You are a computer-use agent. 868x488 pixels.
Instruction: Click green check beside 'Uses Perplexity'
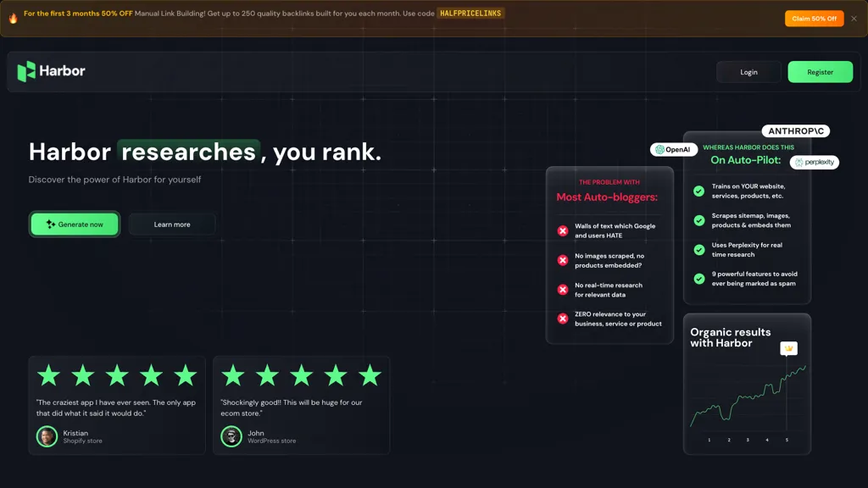click(699, 250)
